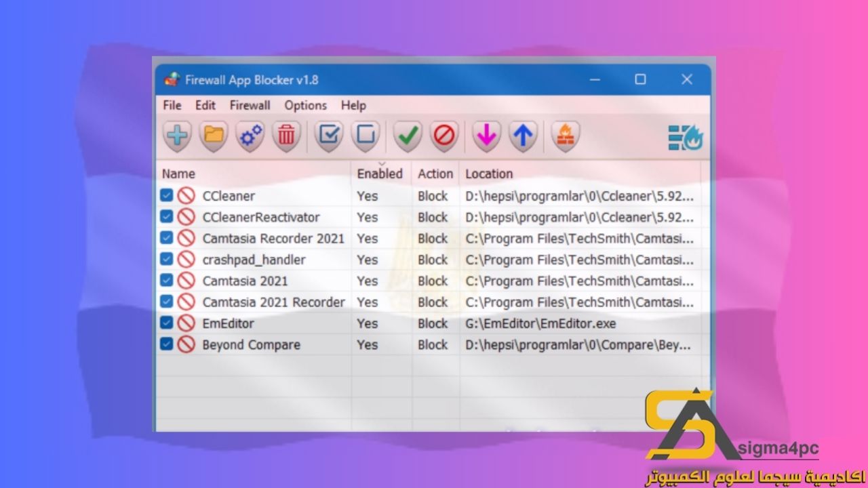Uncheck the CCleaner rule checkbox
The height and width of the screenshot is (488, 868).
coord(167,195)
